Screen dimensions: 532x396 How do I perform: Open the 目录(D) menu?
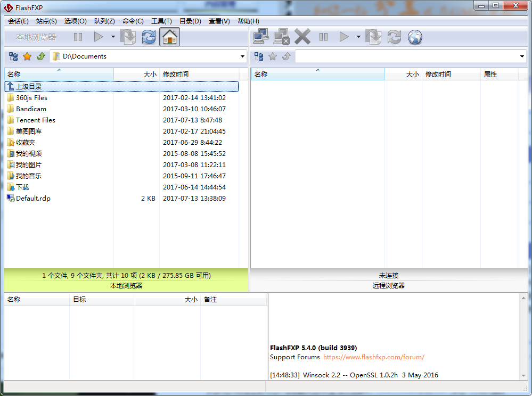190,21
